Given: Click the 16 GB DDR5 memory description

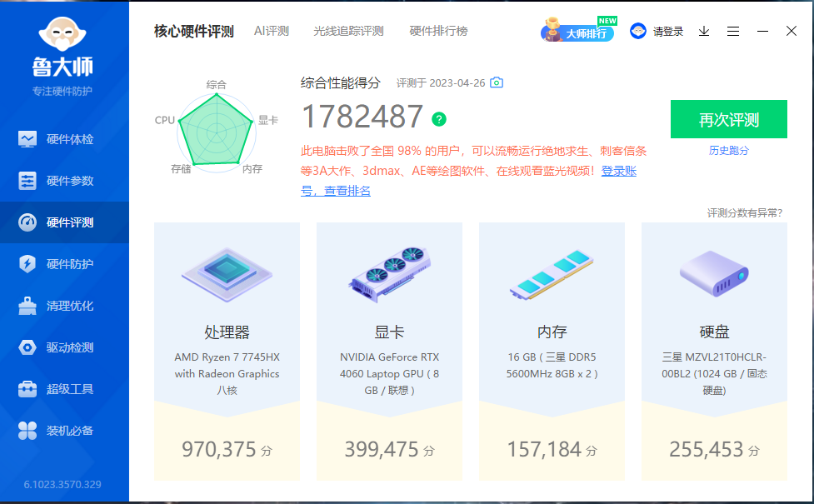Looking at the screenshot, I should point(552,366).
